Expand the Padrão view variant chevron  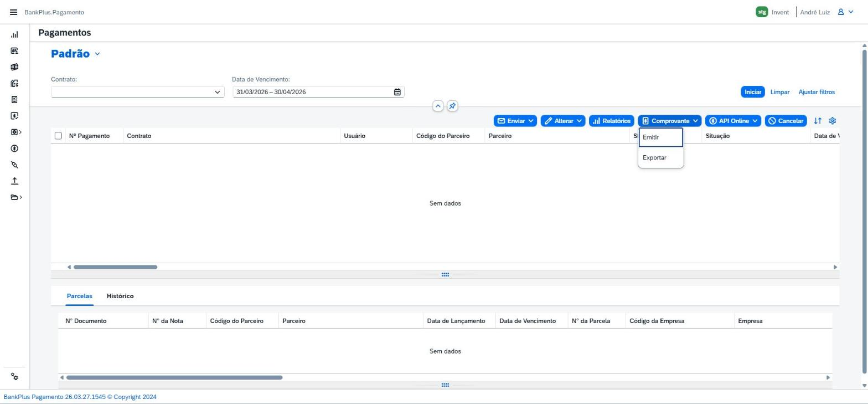pyautogui.click(x=97, y=54)
